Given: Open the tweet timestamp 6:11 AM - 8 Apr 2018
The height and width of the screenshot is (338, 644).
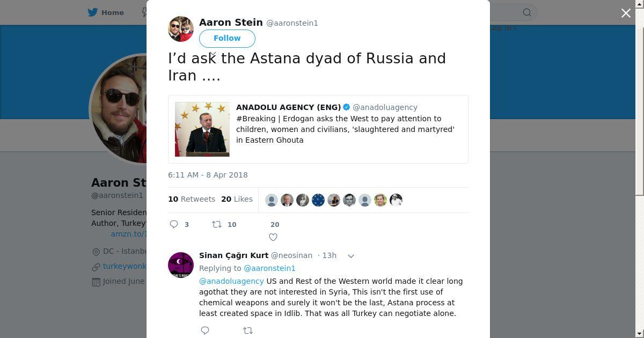Looking at the screenshot, I should tap(208, 175).
